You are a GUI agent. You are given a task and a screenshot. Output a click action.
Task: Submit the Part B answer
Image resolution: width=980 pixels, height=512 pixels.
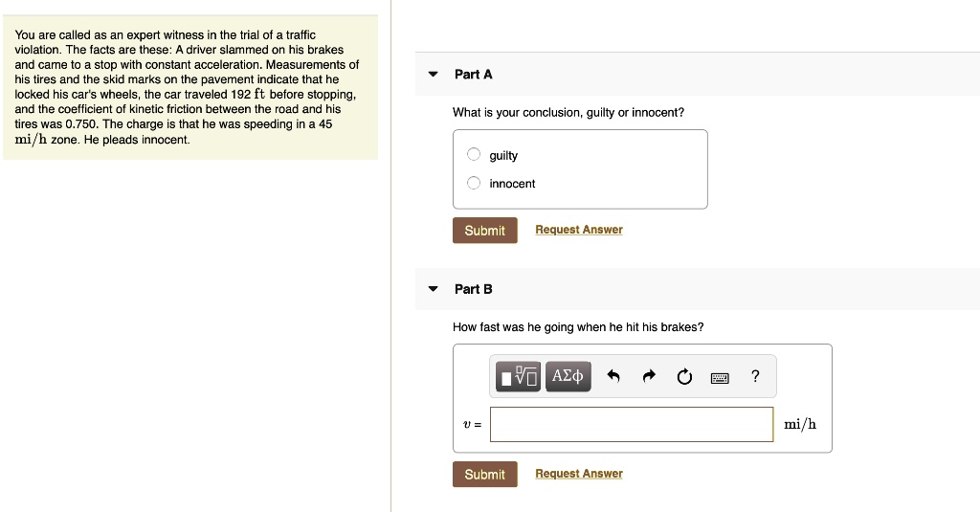pyautogui.click(x=485, y=475)
